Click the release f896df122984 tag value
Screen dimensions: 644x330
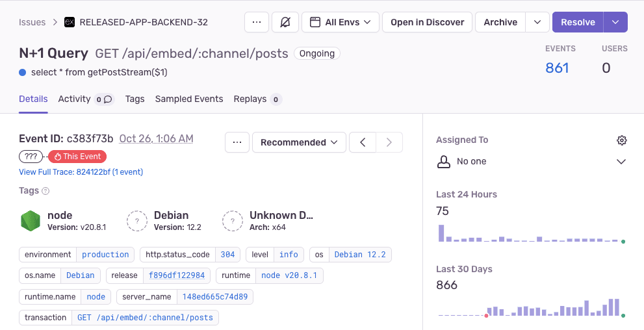tap(177, 275)
